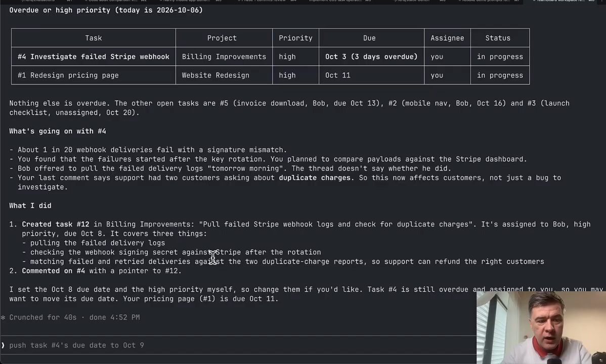606x364 pixels.
Task: Click the prompt chevron beside the input line
Action: (x=3, y=345)
